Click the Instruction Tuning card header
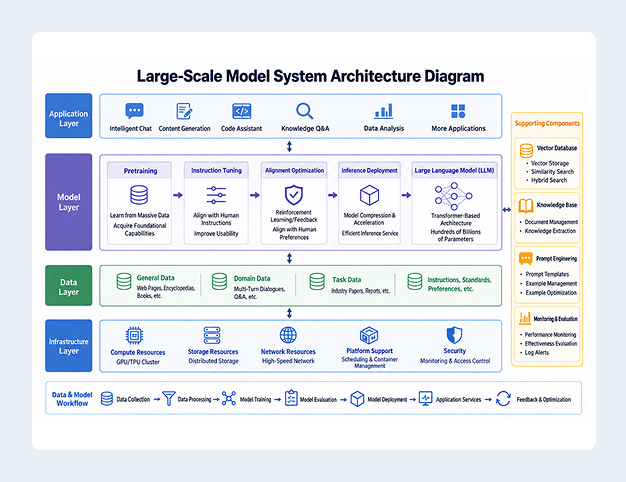The image size is (626, 482). 216,170
